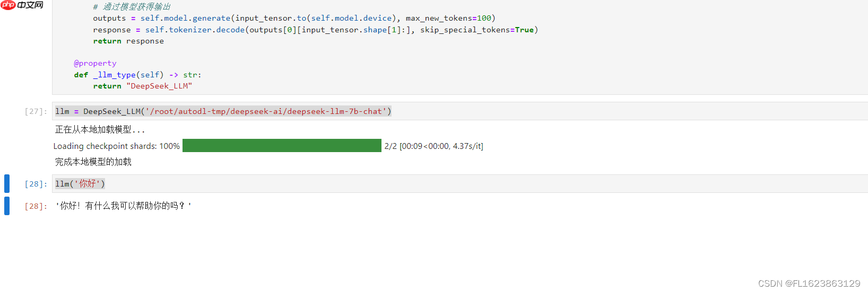Click the 'return response' code line
The height and width of the screenshot is (292, 868).
click(128, 41)
